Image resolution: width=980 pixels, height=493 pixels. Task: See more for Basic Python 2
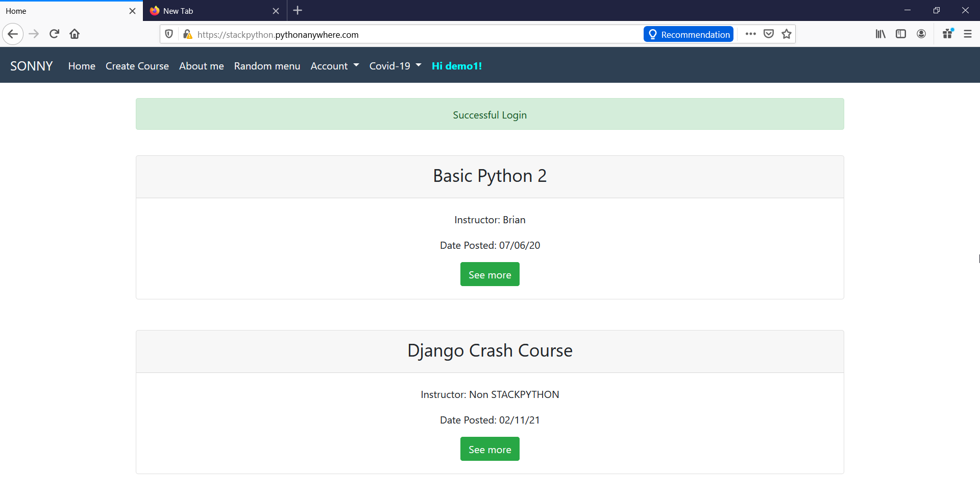[490, 274]
